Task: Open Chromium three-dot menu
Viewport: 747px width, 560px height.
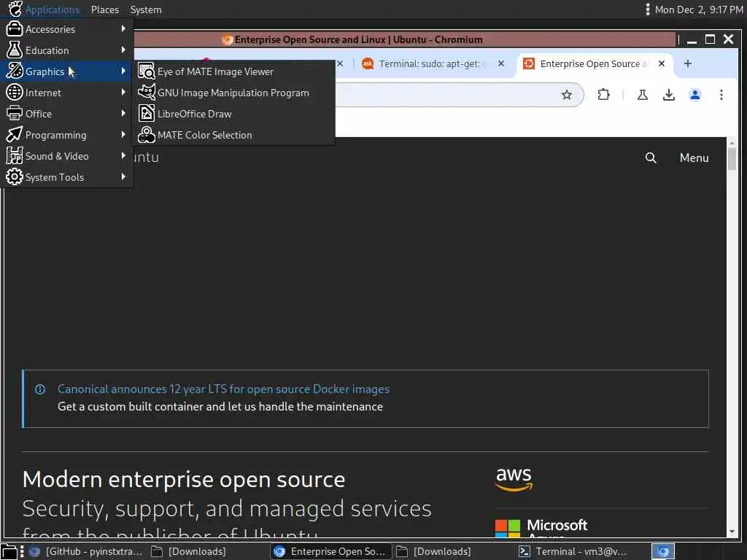Action: tap(721, 95)
